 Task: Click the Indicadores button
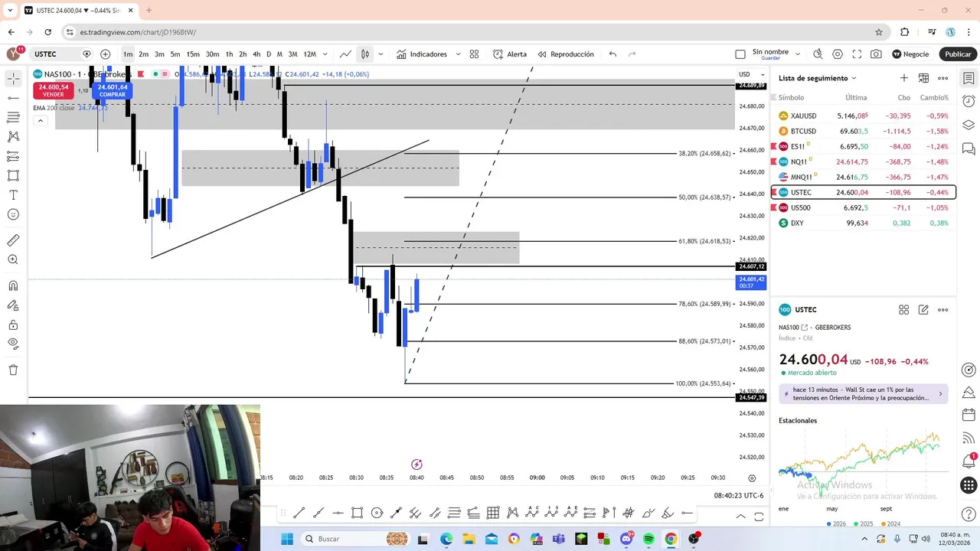[422, 54]
